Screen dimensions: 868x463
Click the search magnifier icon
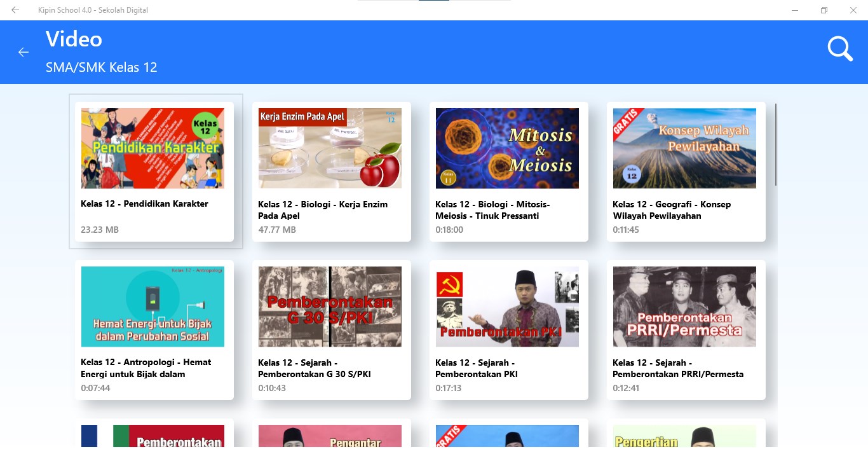click(x=839, y=49)
